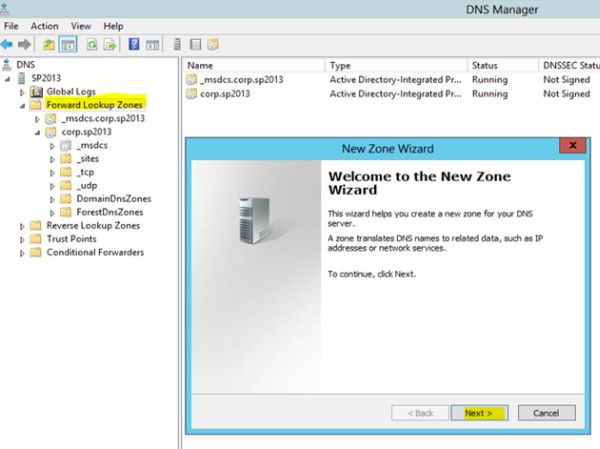Select the _msdcs.corp.sp2013 row in list

click(391, 80)
